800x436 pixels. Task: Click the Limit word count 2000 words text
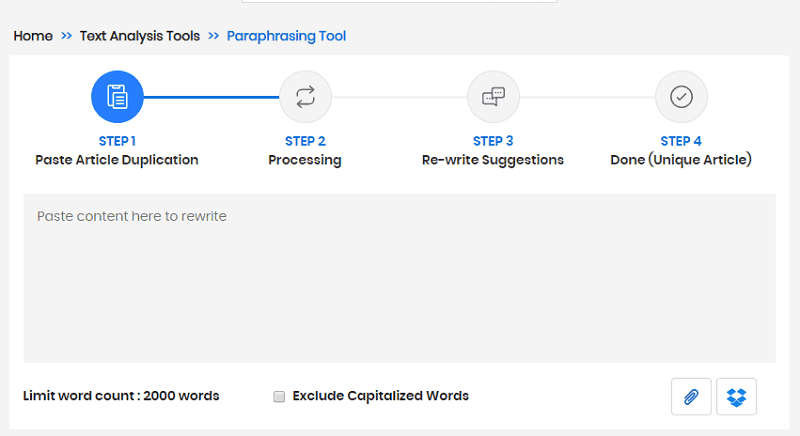[121, 396]
